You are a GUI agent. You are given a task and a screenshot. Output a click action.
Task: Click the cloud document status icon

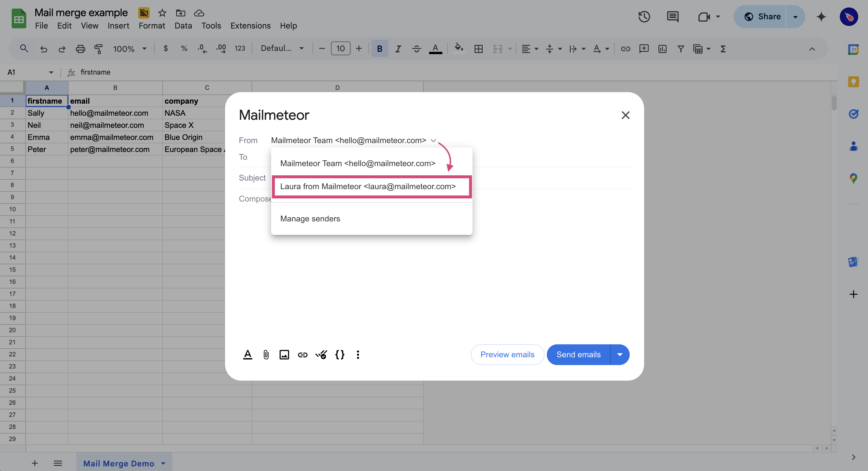coord(199,13)
